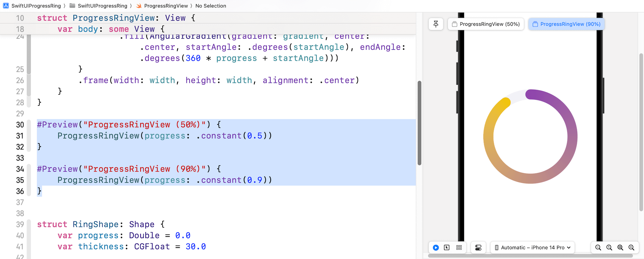Click the sticky header var body line
The width and height of the screenshot is (644, 259).
111,29
